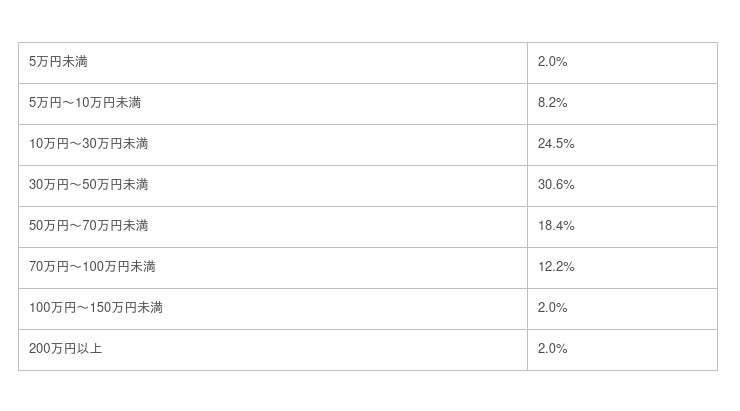This screenshot has height=411, width=740.
Task: Click the word 以上 in the last row
Action: tap(89, 349)
